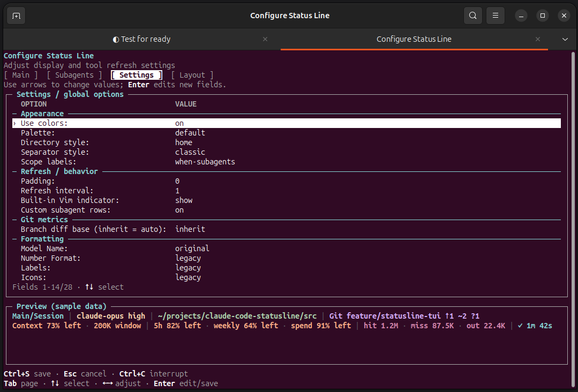578x392 pixels.
Task: Click the 'Appearance' section heading
Action: coord(42,114)
